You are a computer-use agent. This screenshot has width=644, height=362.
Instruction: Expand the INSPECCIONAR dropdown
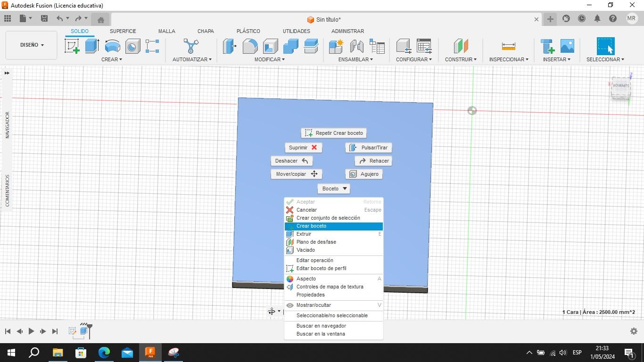pos(509,59)
